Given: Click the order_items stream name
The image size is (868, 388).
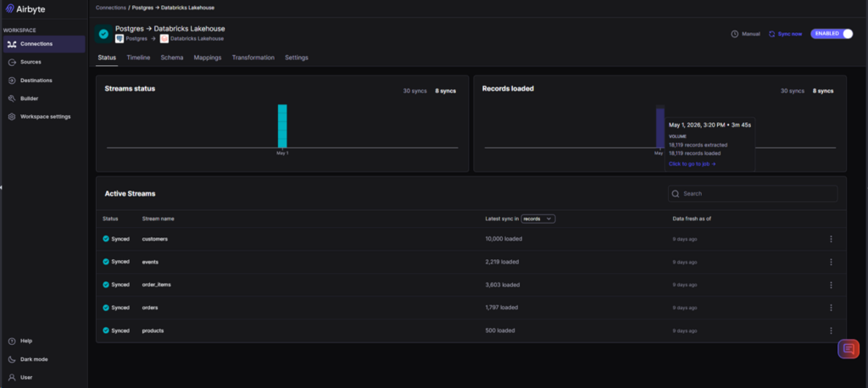Looking at the screenshot, I should pos(156,285).
